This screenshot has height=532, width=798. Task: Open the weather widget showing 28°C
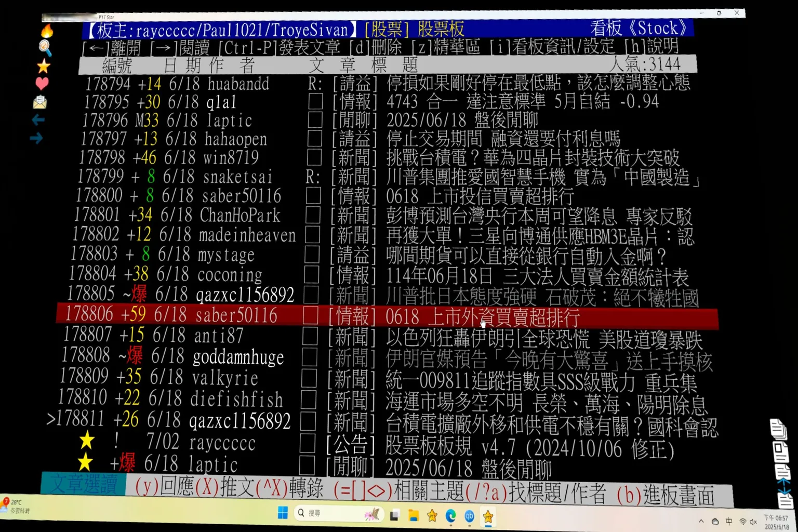point(16,506)
